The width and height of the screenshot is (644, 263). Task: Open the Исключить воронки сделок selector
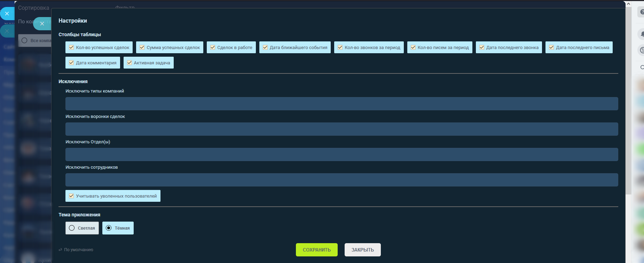click(341, 129)
